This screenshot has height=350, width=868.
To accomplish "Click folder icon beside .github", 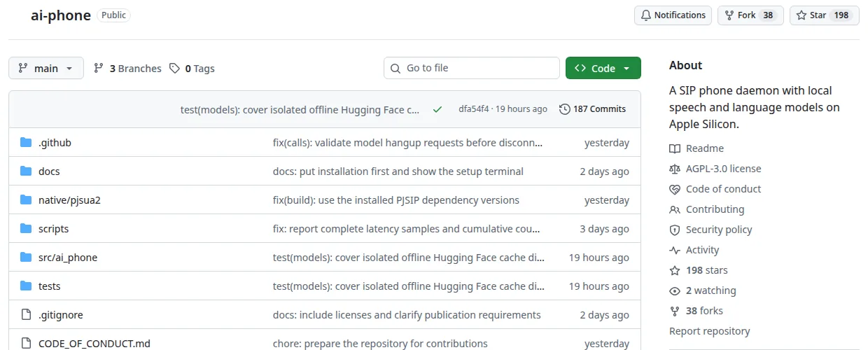I will pyautogui.click(x=26, y=143).
